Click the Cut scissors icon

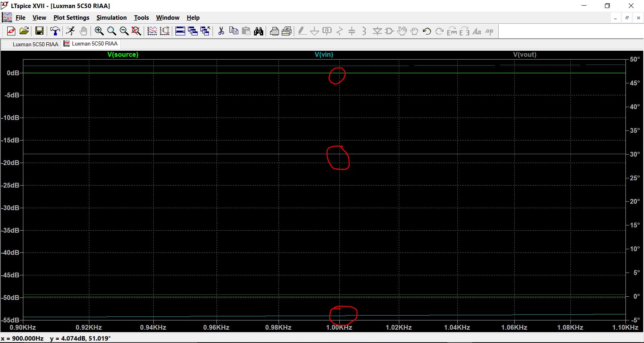(x=221, y=31)
